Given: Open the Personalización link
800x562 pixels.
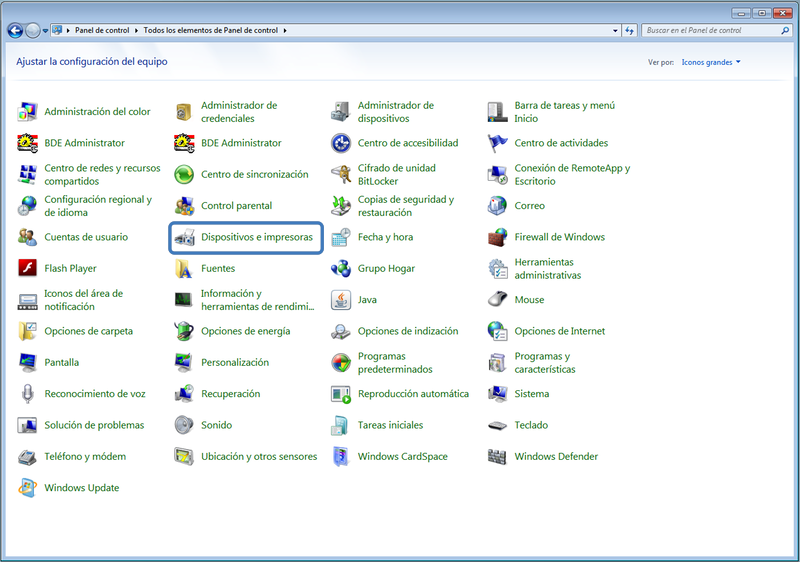Looking at the screenshot, I should [x=235, y=363].
